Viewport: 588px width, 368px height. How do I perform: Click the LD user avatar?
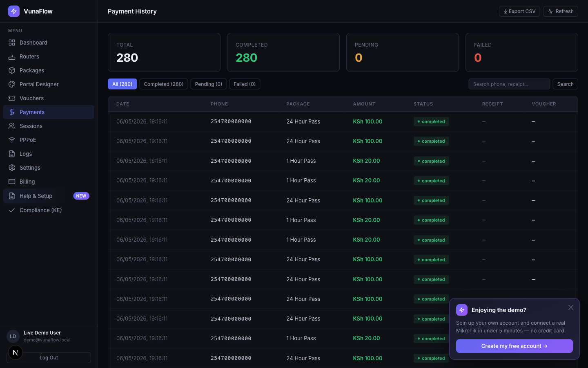[x=13, y=336]
